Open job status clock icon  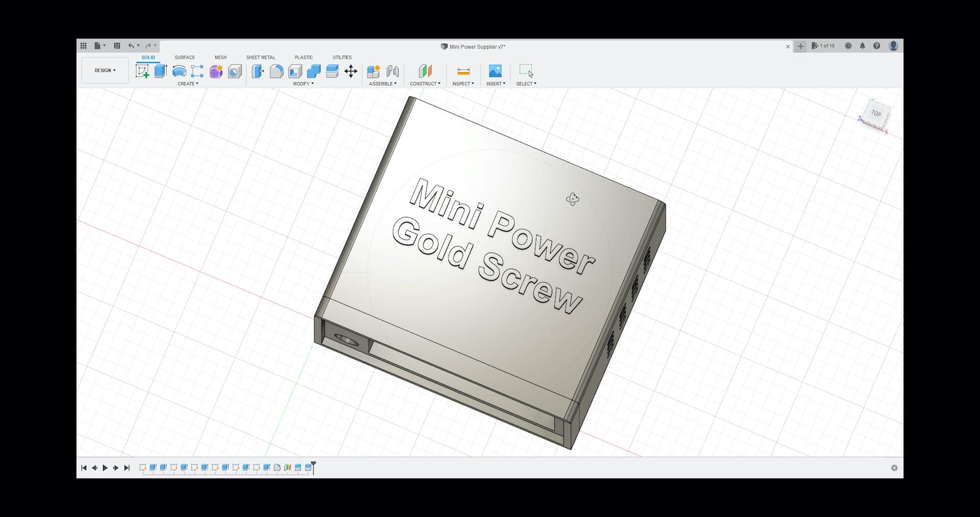pos(848,46)
